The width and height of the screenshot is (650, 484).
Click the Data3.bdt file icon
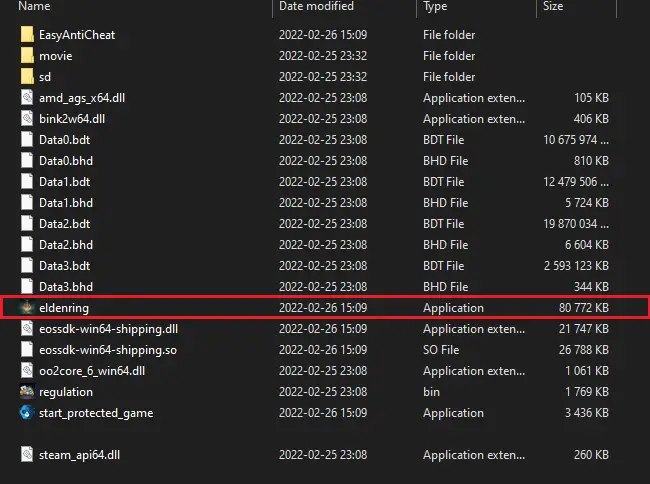tap(27, 266)
